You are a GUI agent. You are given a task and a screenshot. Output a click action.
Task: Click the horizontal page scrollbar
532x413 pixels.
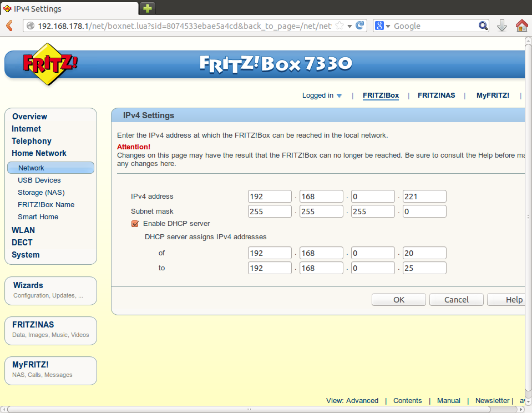tap(249, 409)
